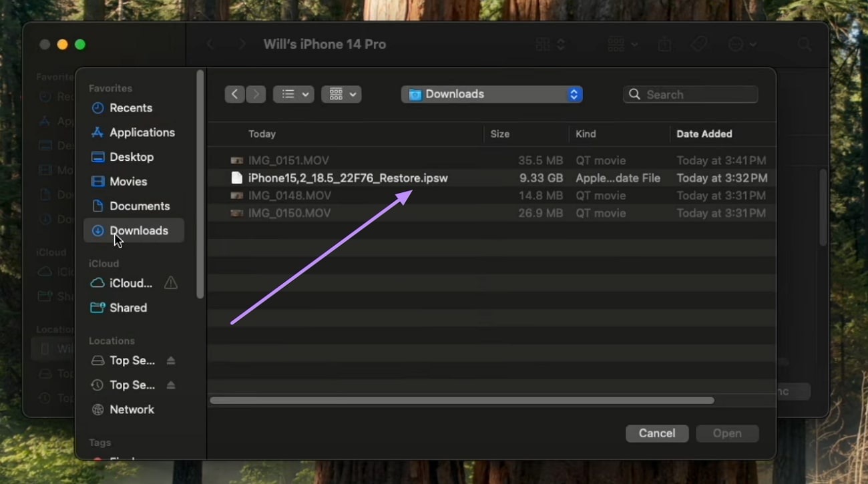Select the Shared sidebar item
This screenshot has width=868, height=484.
[x=134, y=308]
